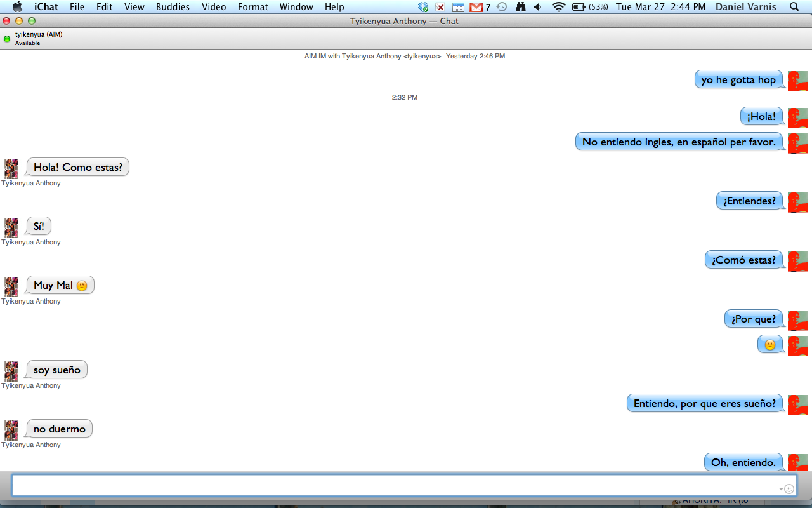The width and height of the screenshot is (812, 508).
Task: Click the Wi-Fi status icon
Action: [558, 7]
